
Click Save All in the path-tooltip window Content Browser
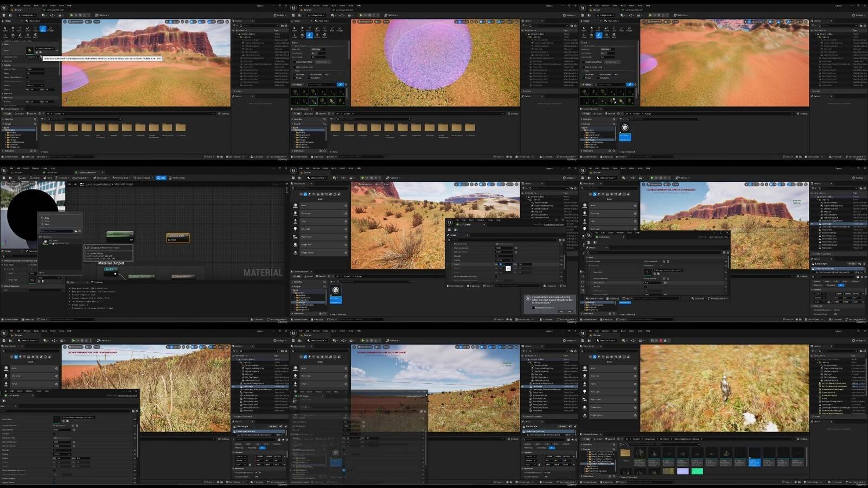point(31,113)
